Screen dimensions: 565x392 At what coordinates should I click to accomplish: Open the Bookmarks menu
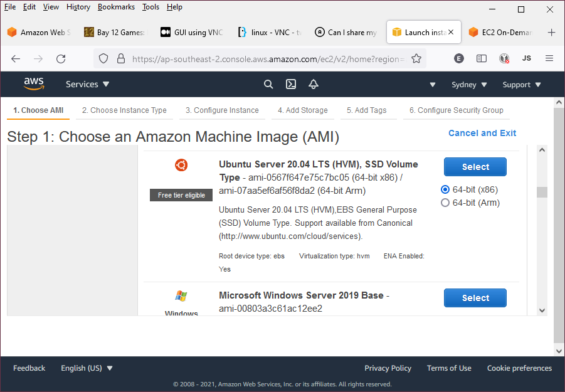pos(116,7)
